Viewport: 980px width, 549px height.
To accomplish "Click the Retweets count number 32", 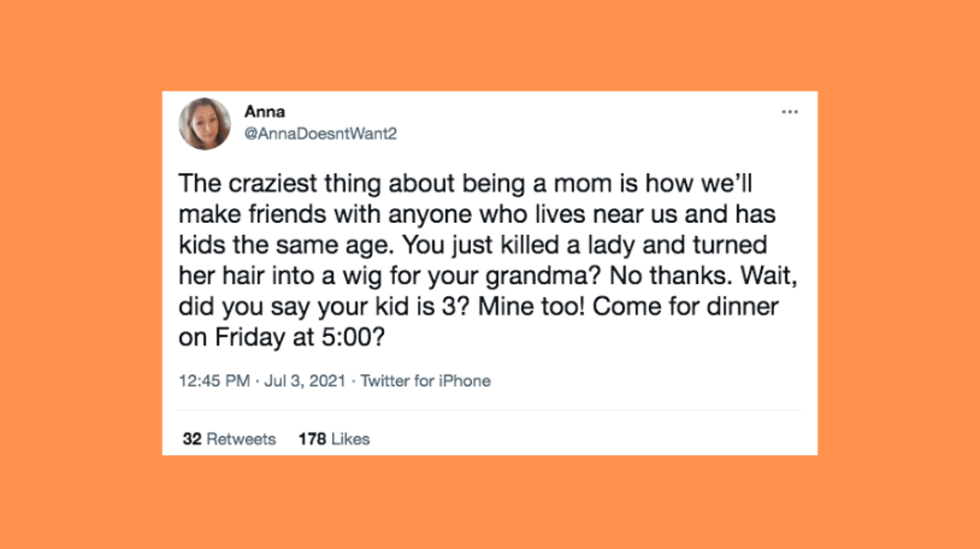I will pyautogui.click(x=192, y=439).
